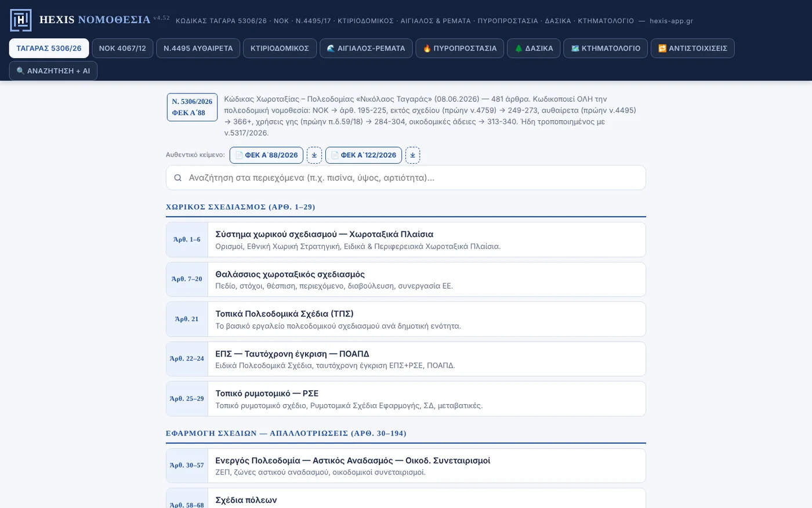Click the Άρθ. 30–57 article label
Image resolution: width=812 pixels, height=508 pixels.
(187, 466)
